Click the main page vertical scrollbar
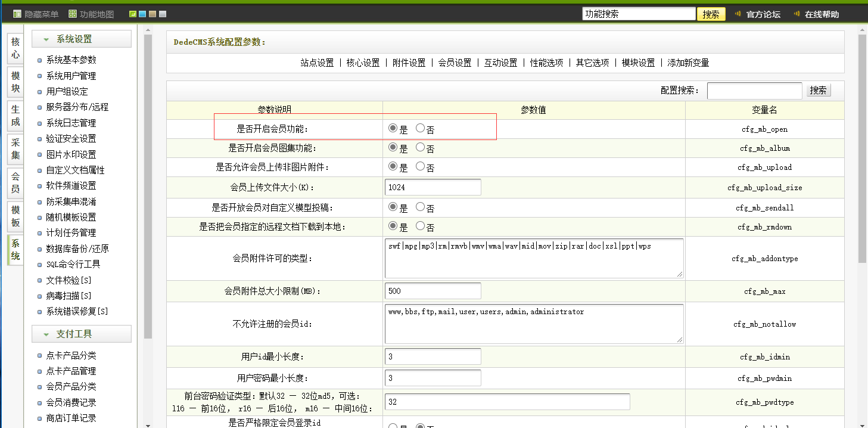Screen dimensions: 868x428 tap(863, 149)
